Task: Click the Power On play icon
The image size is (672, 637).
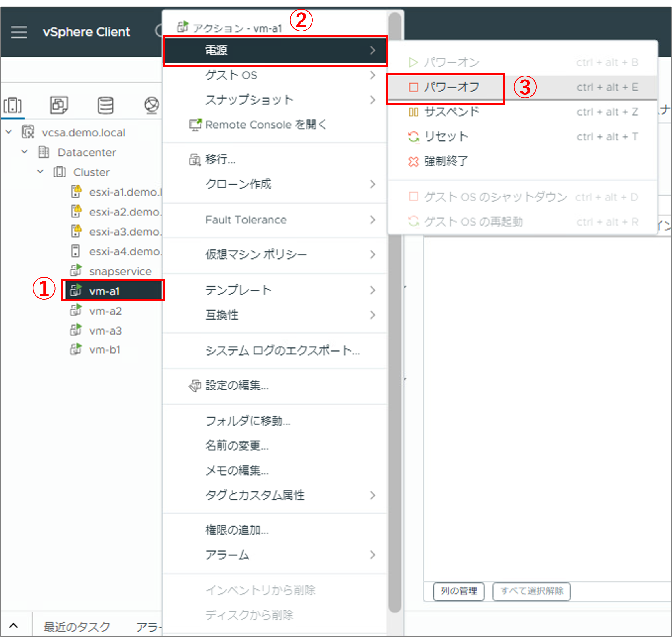Action: [414, 63]
